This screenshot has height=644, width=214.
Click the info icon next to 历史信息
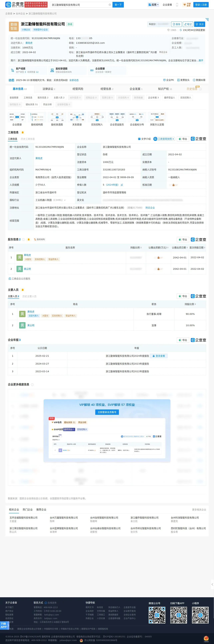click(x=200, y=89)
